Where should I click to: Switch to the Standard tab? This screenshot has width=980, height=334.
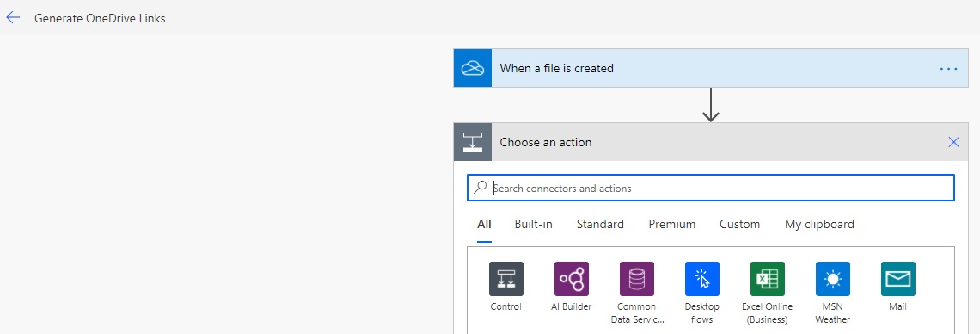click(600, 224)
